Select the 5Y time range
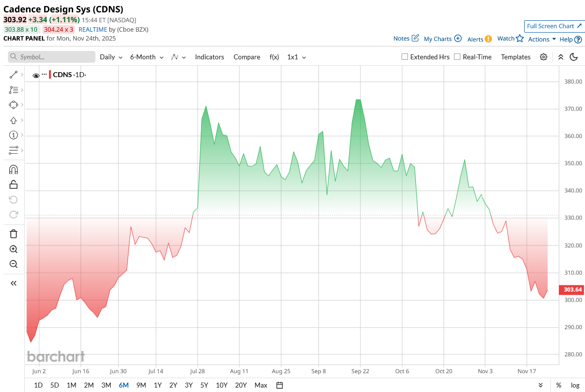585x392 pixels. click(204, 385)
